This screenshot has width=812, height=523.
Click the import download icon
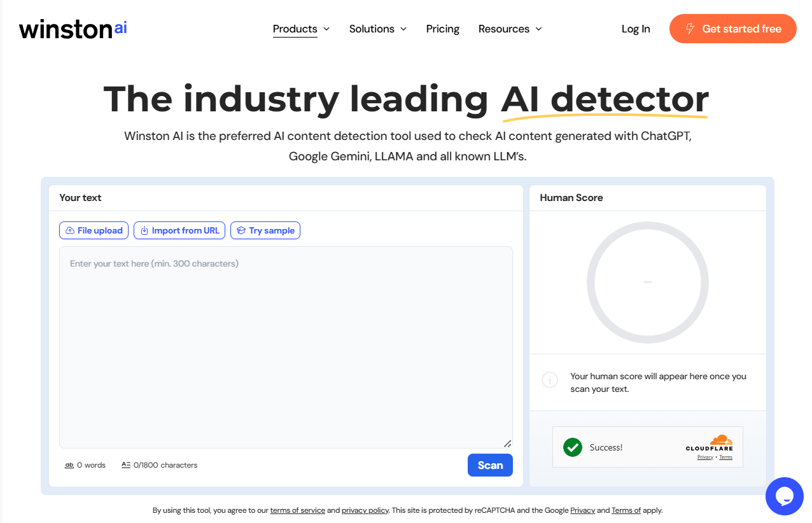pos(144,230)
